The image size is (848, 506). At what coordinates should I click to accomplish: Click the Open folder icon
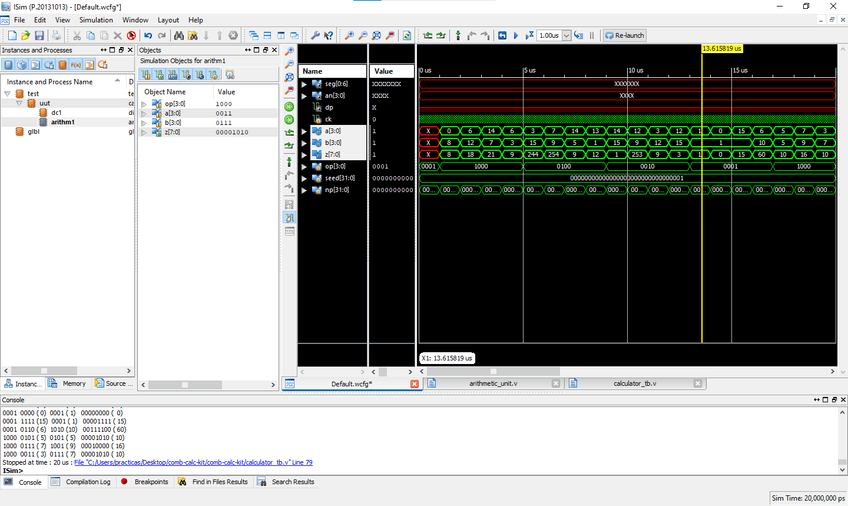click(x=25, y=35)
